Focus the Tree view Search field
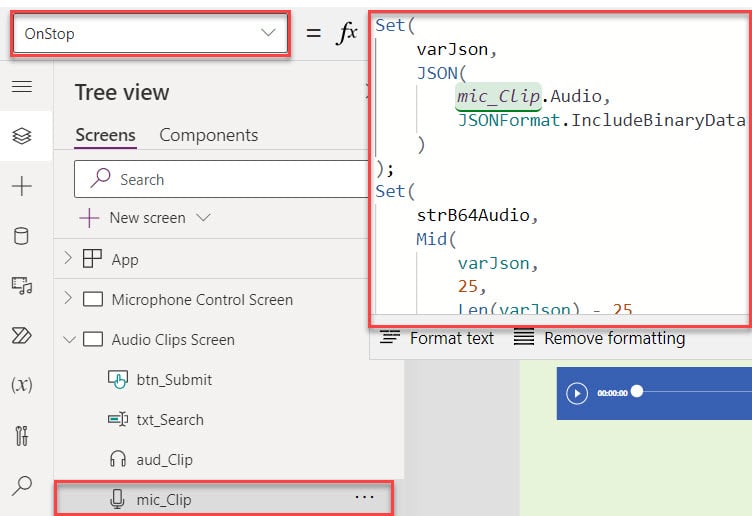752x516 pixels. point(222,179)
